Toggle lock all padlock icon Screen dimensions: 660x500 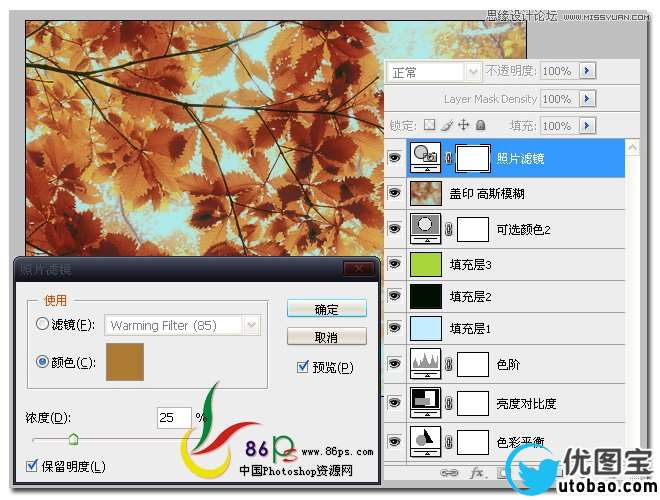click(x=481, y=125)
